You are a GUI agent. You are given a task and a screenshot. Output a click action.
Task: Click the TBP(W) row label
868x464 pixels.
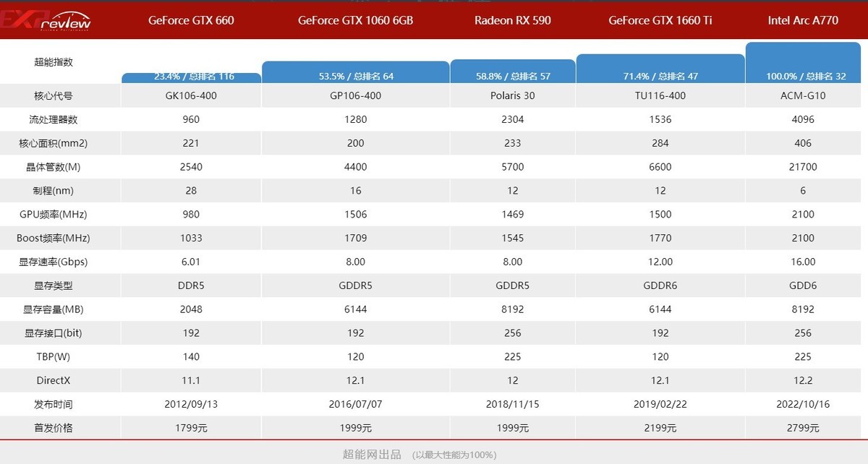54,356
